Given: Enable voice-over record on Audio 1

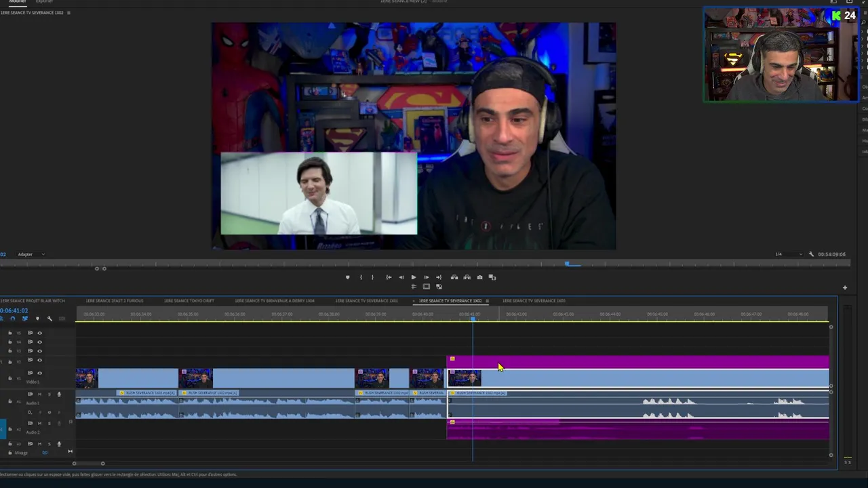Looking at the screenshot, I should pyautogui.click(x=59, y=394).
